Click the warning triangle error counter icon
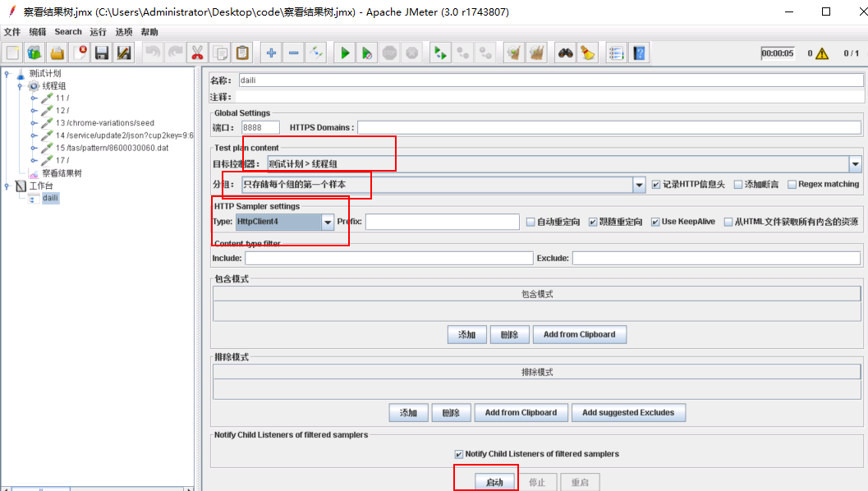 coord(822,53)
